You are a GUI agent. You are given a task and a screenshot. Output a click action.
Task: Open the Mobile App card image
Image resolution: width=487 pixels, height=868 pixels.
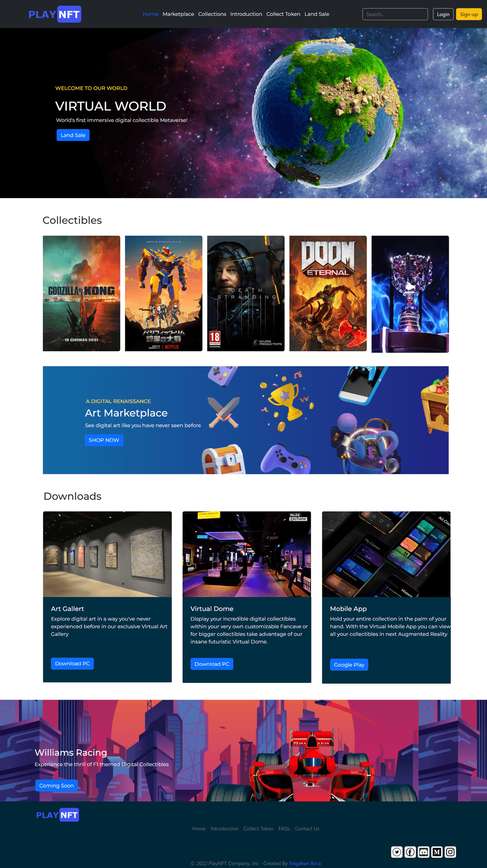click(x=386, y=554)
